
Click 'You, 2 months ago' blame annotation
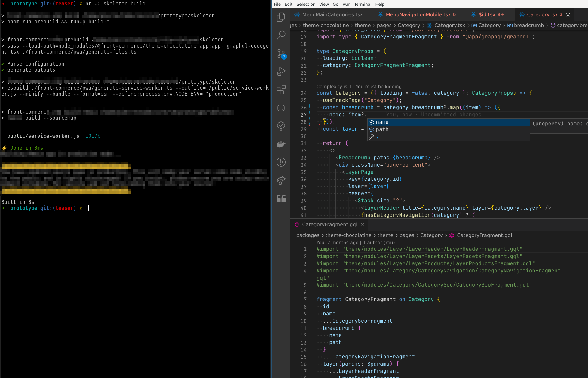coord(337,242)
